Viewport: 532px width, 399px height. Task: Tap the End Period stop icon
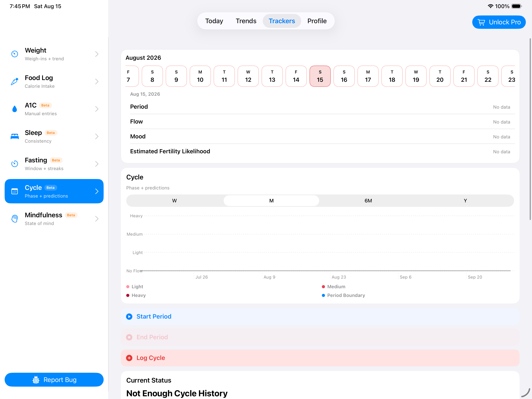tap(129, 337)
